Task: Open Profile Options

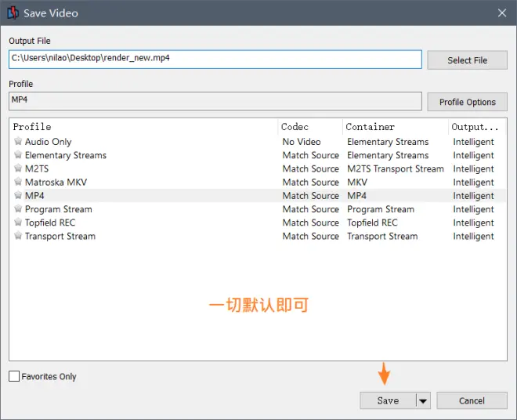Action: pyautogui.click(x=467, y=102)
